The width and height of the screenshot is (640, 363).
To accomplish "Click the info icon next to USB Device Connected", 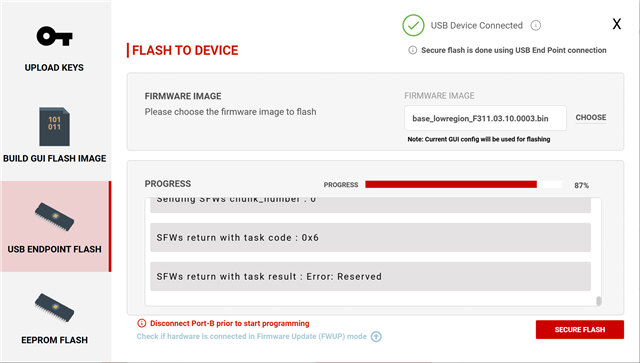I will pyautogui.click(x=536, y=25).
